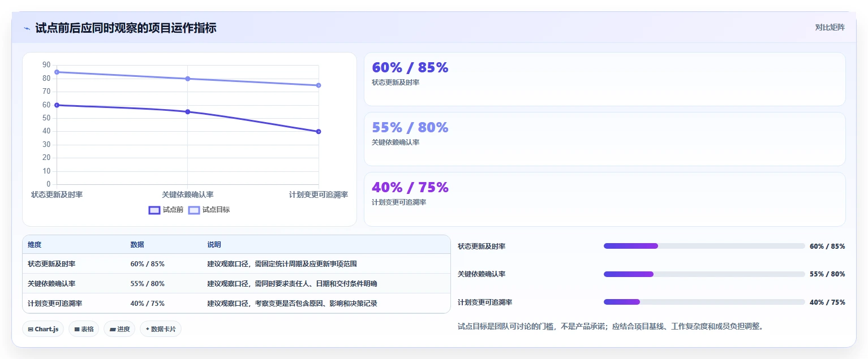868x359 pixels.
Task: Click the 计划变更可追溯率 progress bar
Action: coord(704,302)
